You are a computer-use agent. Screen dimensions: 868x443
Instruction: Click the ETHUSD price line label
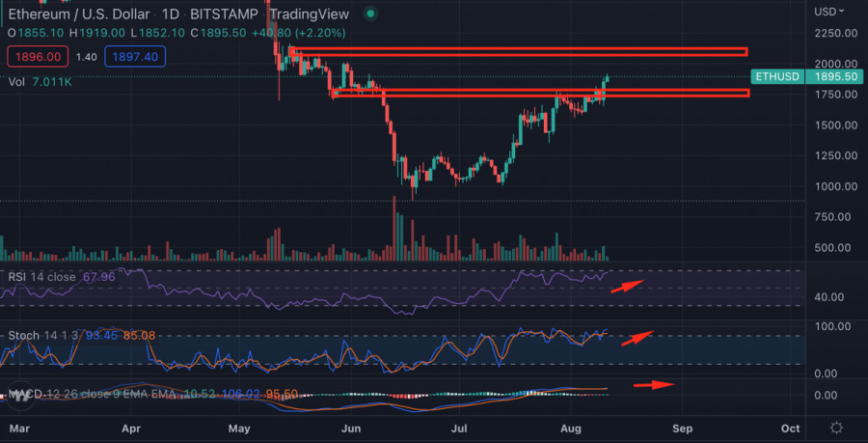pyautogui.click(x=777, y=76)
